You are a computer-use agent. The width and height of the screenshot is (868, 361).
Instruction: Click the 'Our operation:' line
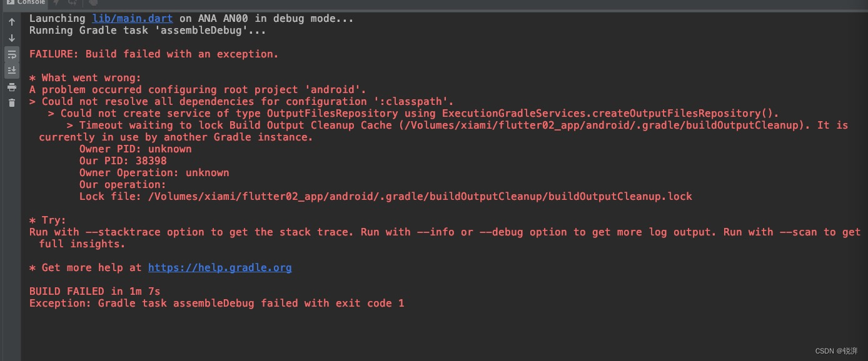[123, 185]
